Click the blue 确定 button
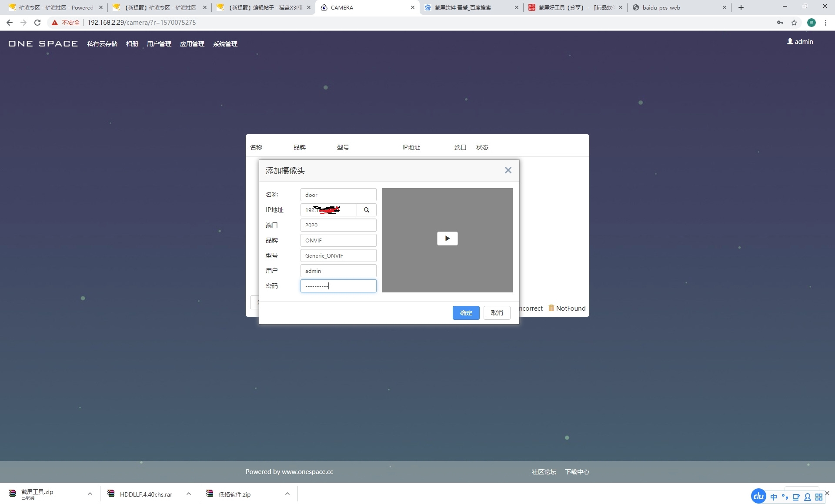The height and width of the screenshot is (504, 835). (466, 313)
